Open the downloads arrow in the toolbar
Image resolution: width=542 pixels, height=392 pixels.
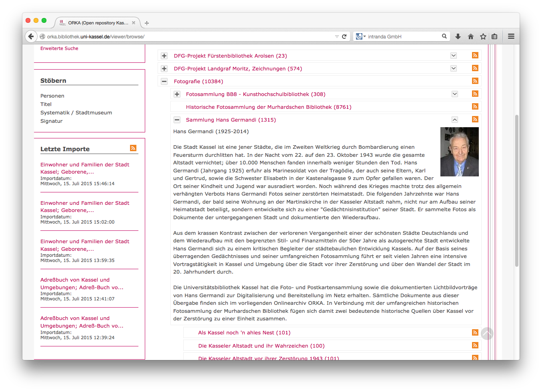458,36
